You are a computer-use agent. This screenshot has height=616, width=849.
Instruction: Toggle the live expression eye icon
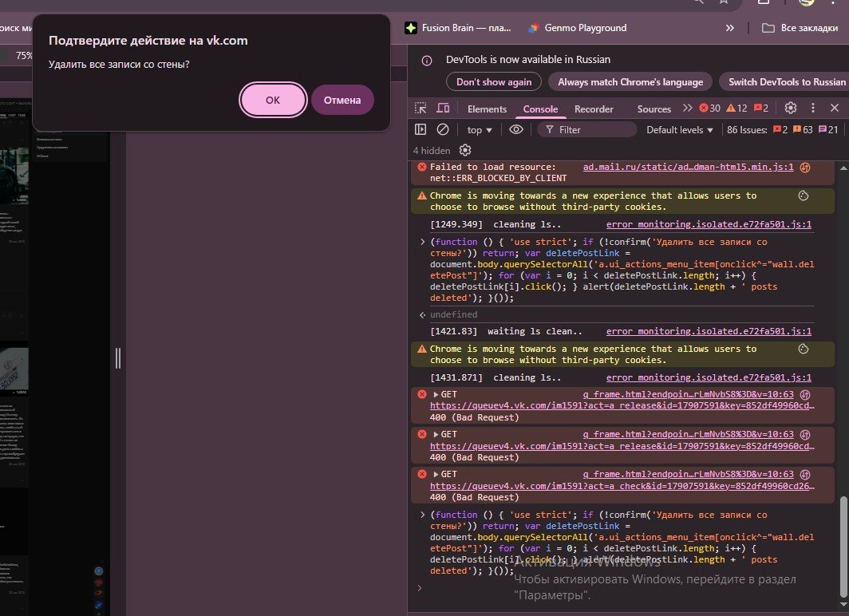point(516,129)
